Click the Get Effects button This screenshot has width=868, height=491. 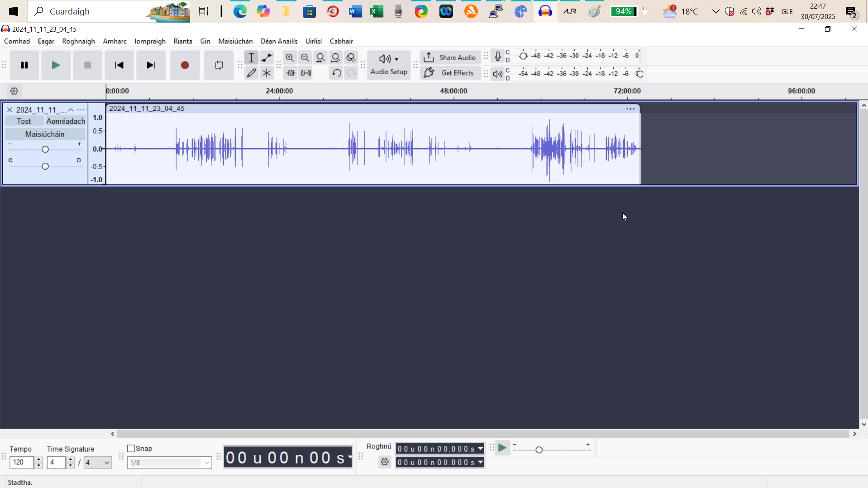pyautogui.click(x=450, y=72)
